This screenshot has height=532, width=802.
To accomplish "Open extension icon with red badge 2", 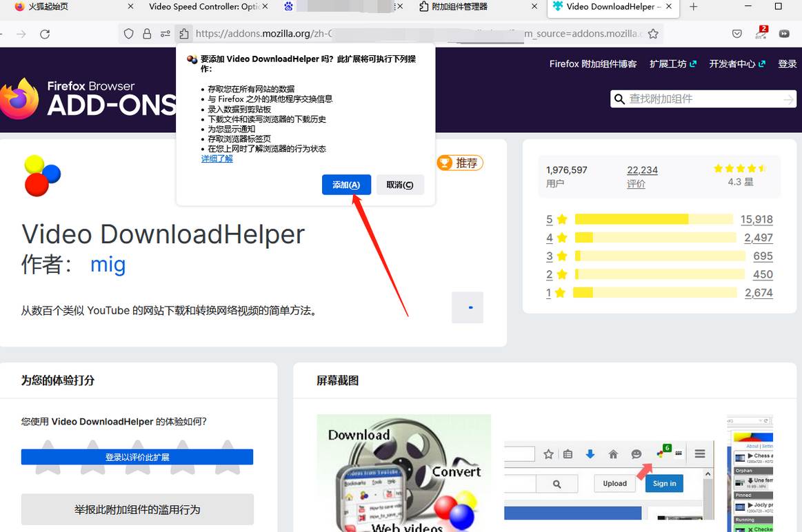I will click(761, 32).
